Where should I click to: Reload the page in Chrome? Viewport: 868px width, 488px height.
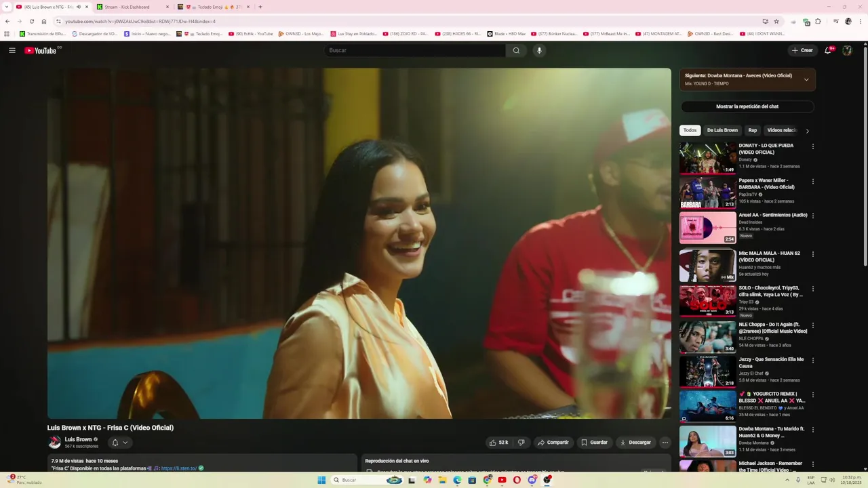(31, 21)
